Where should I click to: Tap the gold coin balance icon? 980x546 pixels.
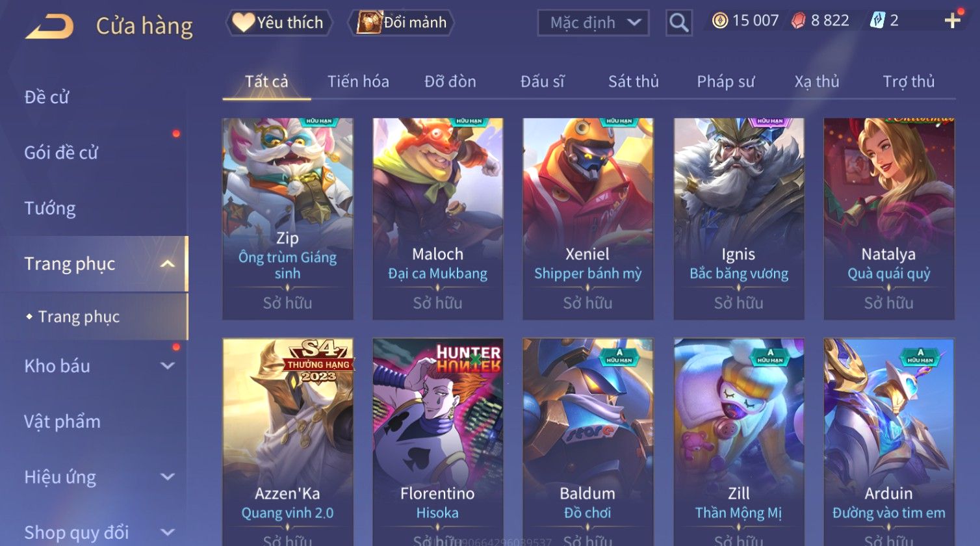719,21
